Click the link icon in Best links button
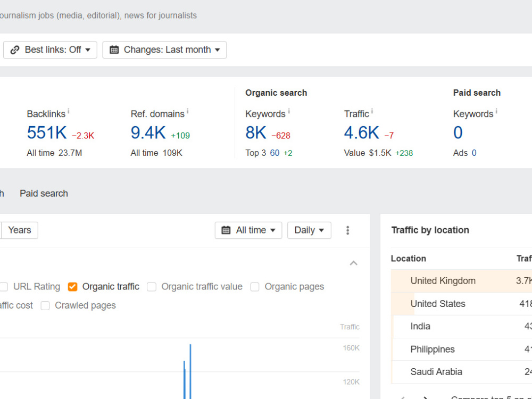532x399 pixels. tap(15, 50)
